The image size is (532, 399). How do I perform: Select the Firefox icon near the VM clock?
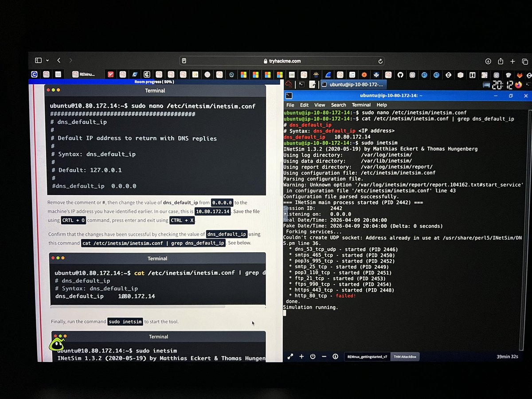(x=518, y=85)
